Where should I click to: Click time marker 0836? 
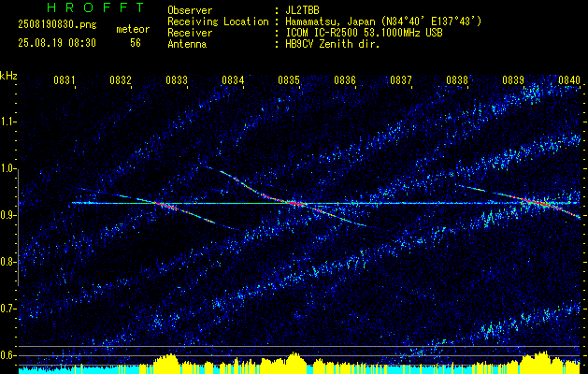[345, 80]
